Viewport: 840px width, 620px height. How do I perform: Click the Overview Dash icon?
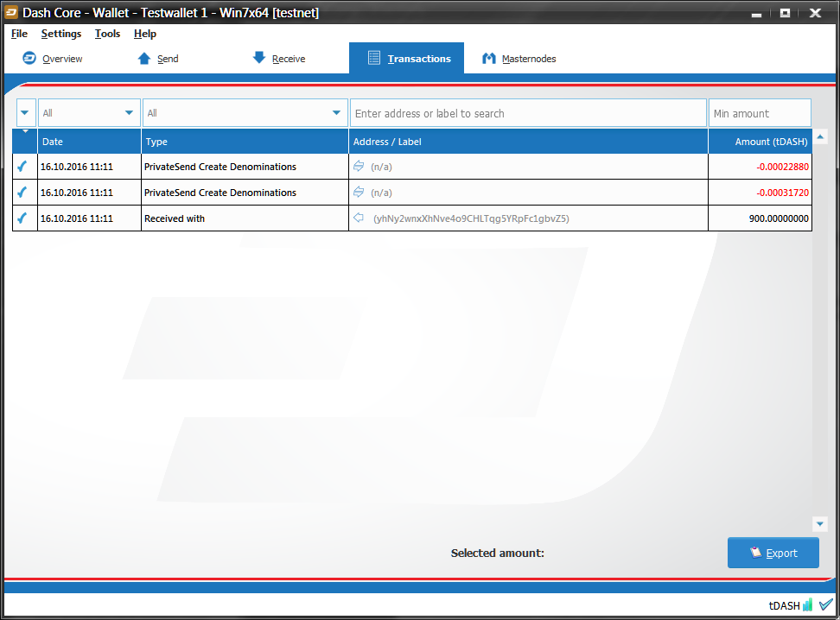[29, 58]
